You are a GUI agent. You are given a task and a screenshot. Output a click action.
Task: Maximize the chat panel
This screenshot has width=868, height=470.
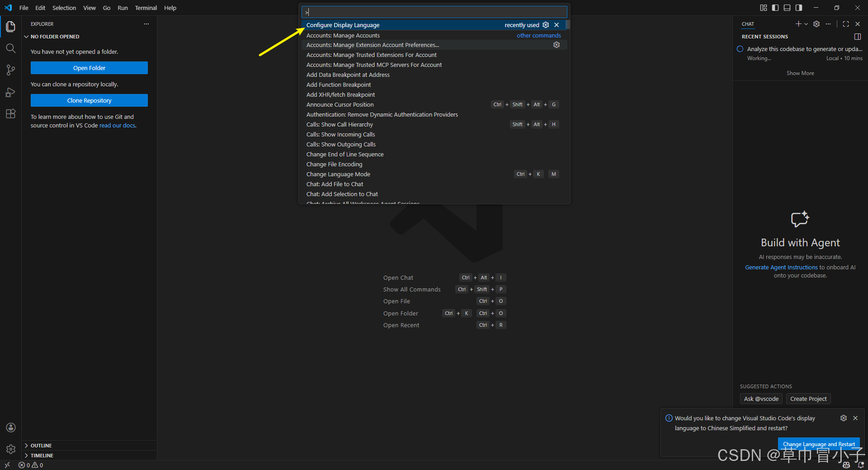click(x=846, y=24)
